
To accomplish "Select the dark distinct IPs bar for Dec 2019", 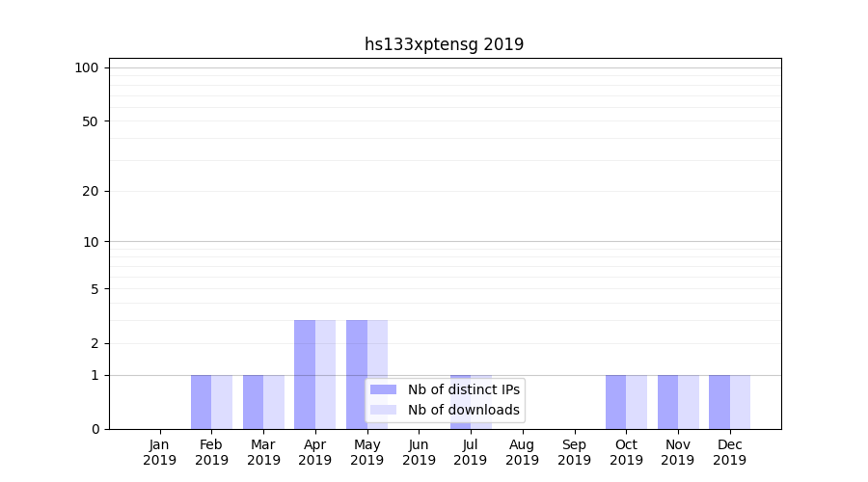I will pyautogui.click(x=719, y=402).
